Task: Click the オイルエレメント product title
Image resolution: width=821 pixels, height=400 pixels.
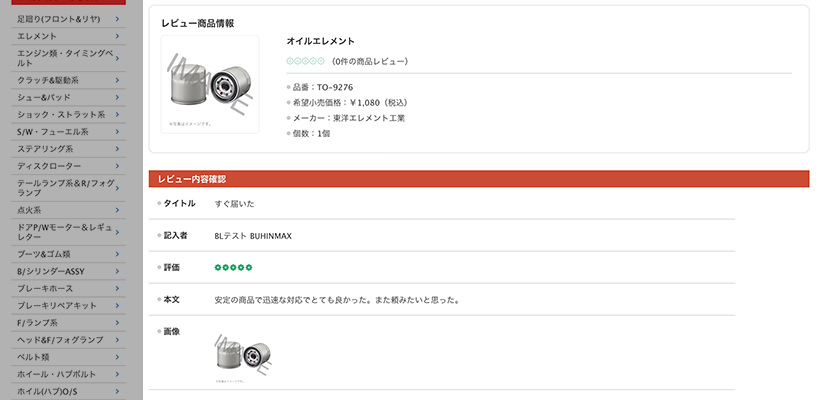Action: click(320, 41)
